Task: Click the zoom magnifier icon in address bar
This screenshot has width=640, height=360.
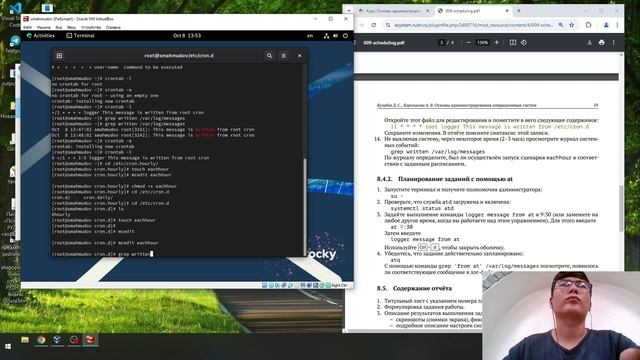Action: [x=561, y=25]
